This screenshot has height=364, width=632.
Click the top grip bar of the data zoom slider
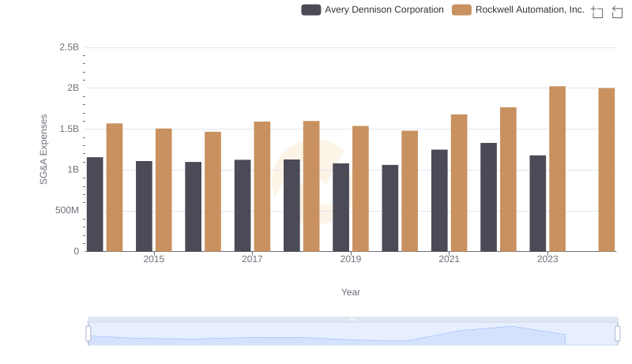pos(352,319)
